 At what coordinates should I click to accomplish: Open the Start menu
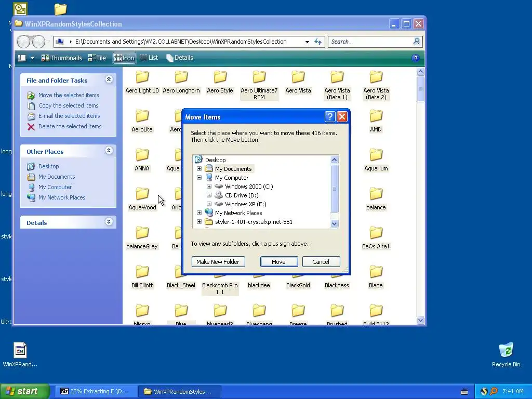tap(24, 391)
